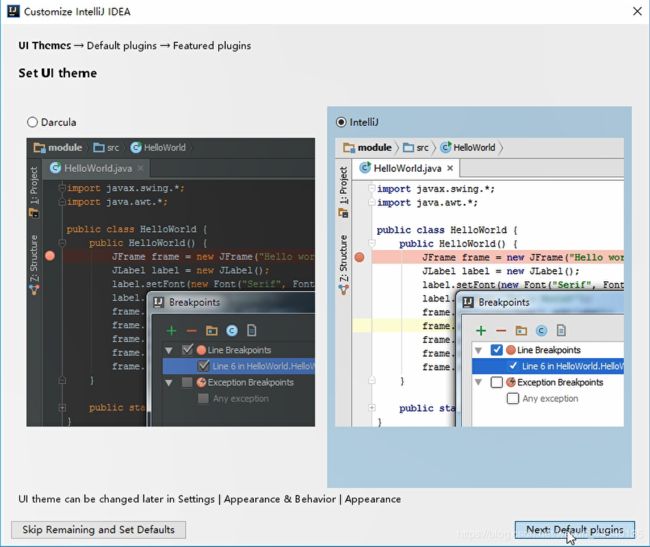Click the blue class icon in Darcula Breakpoints toolbar
The image size is (650, 547).
coord(232,331)
